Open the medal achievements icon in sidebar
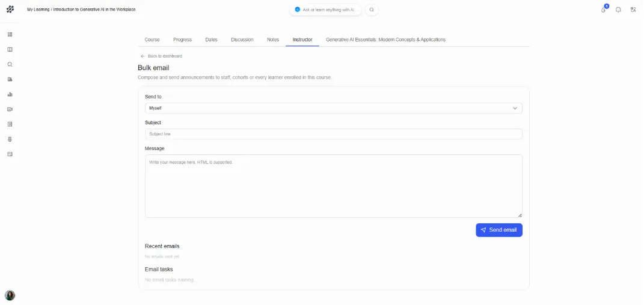Viewport: 644px width, 305px height. (x=10, y=139)
